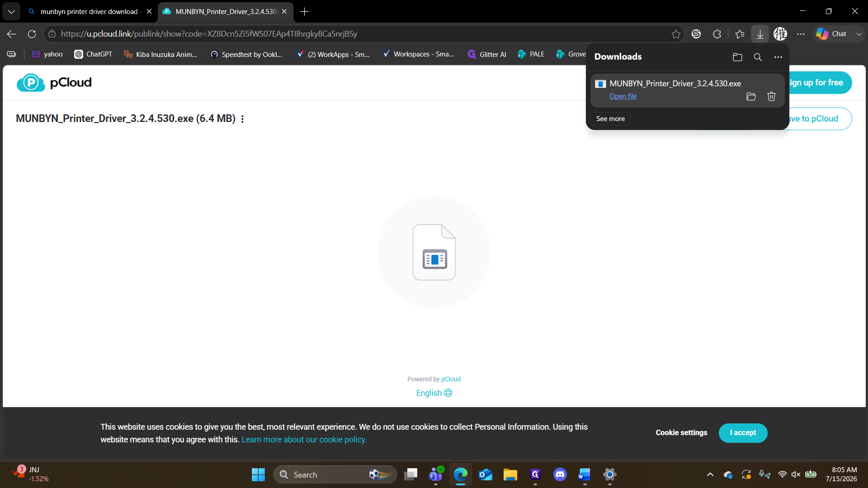This screenshot has height=488, width=868.
Task: Open file options three-dot menu
Action: [243, 119]
